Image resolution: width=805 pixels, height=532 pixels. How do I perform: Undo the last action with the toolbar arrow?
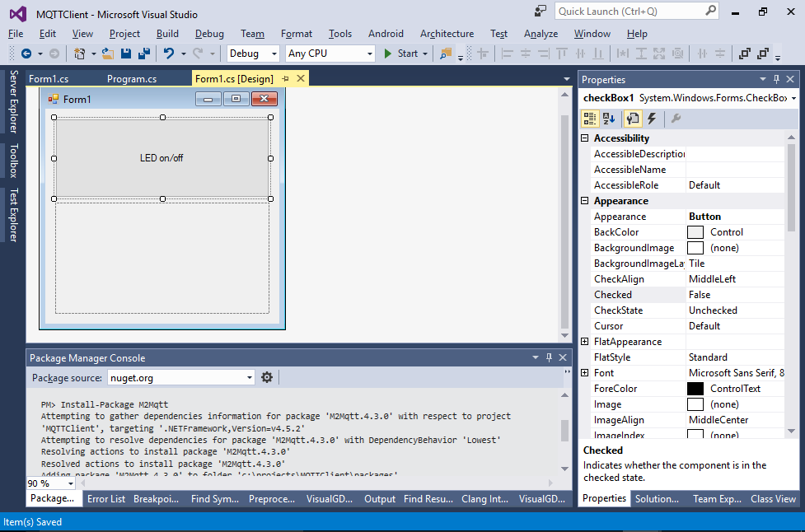(x=169, y=54)
